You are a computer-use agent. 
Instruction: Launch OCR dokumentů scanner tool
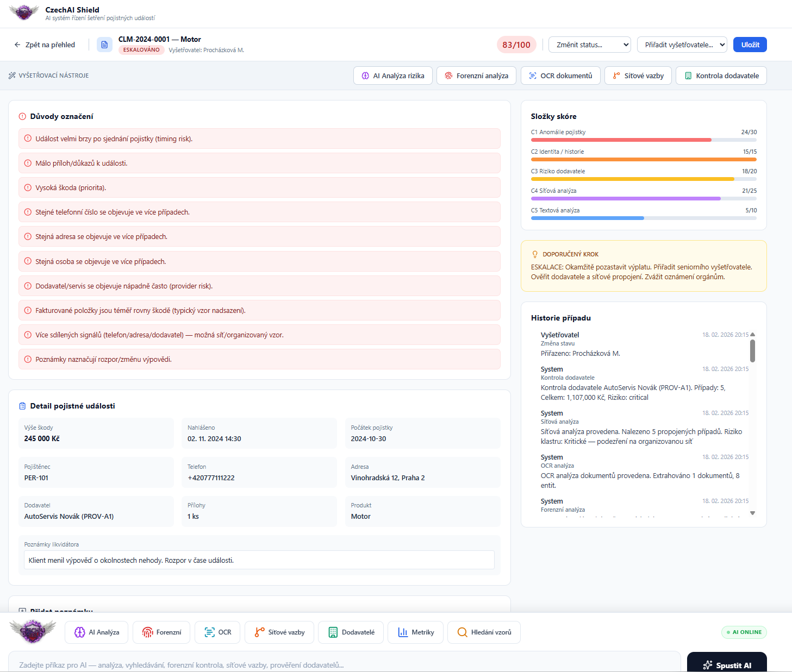tap(560, 76)
